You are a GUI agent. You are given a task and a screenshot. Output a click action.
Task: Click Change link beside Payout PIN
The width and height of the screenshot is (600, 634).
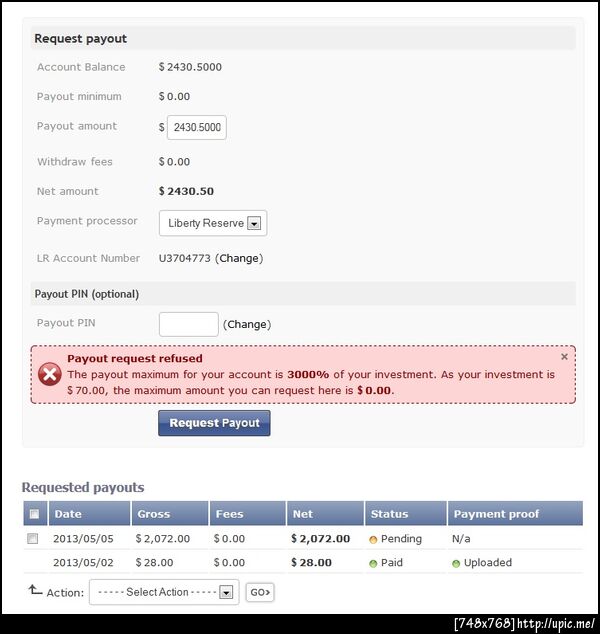pyautogui.click(x=247, y=324)
